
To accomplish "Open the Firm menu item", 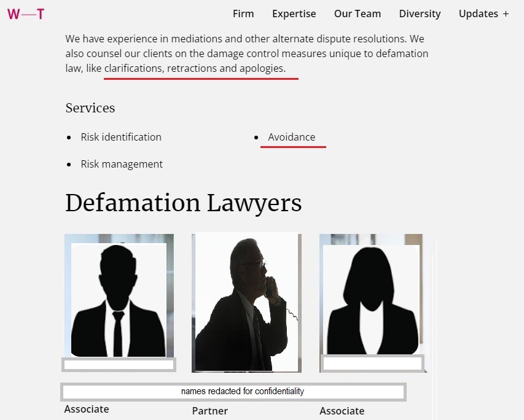I will click(243, 14).
